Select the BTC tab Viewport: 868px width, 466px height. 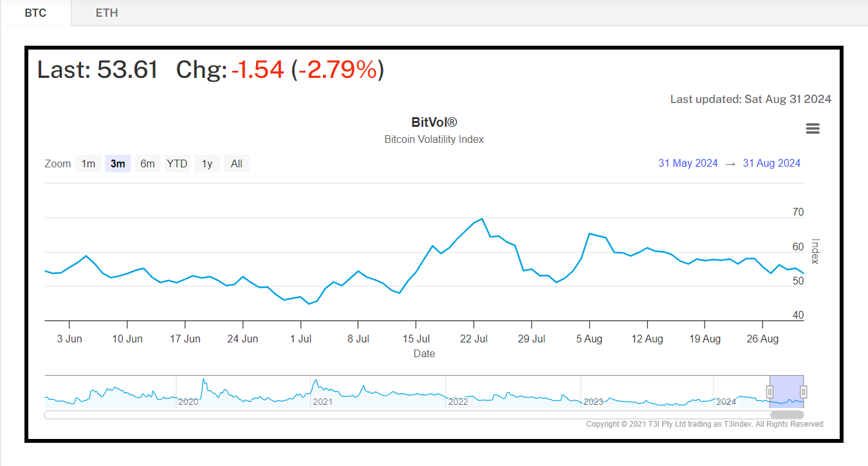click(35, 13)
